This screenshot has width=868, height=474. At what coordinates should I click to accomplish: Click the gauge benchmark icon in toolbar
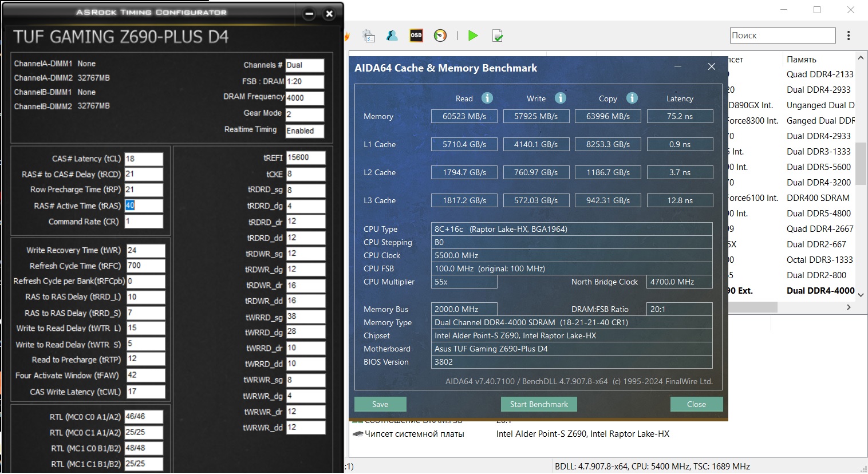[x=440, y=35]
